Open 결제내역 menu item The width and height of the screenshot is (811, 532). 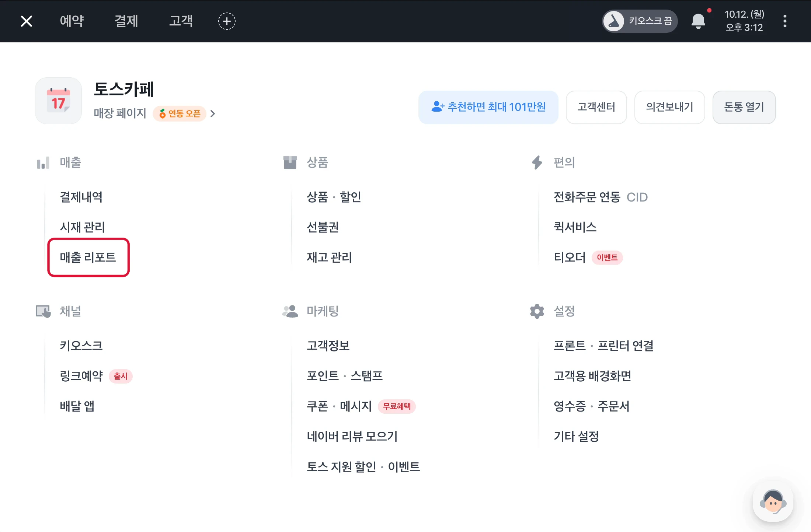[x=81, y=197]
